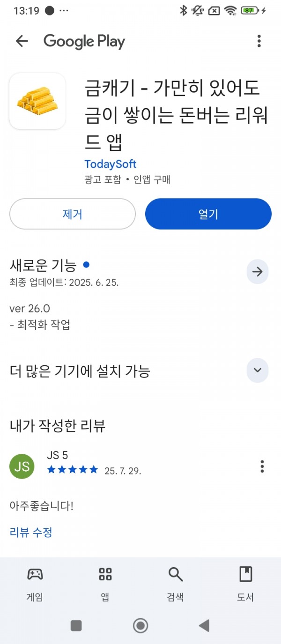Switch to the 게임 tab
The width and height of the screenshot is (281, 644).
coord(35,584)
